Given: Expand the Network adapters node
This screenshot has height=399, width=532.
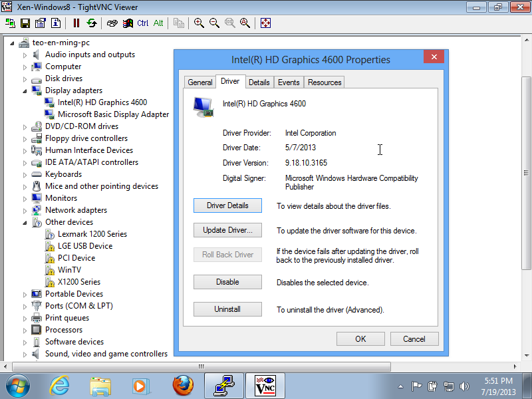Looking at the screenshot, I should pyautogui.click(x=25, y=210).
